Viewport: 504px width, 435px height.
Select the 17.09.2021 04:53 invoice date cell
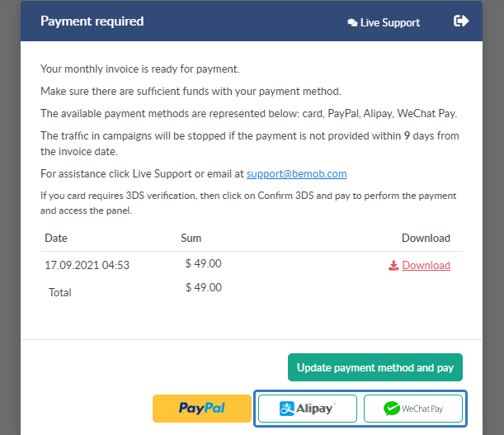click(x=87, y=265)
